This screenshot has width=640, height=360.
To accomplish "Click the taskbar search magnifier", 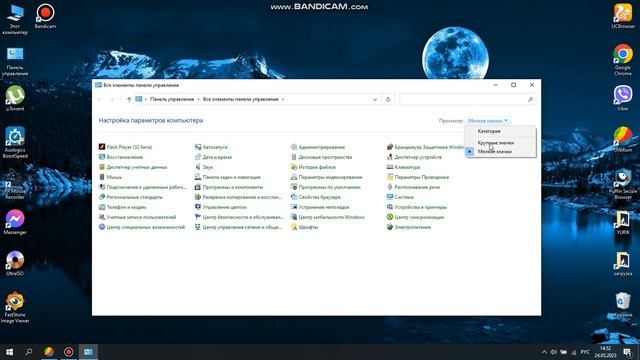I will 29,352.
